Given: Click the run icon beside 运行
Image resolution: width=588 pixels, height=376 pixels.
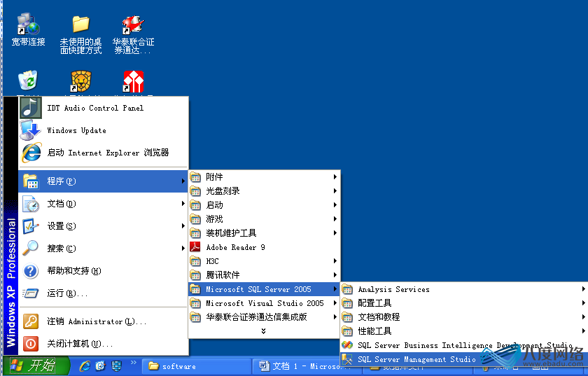Looking at the screenshot, I should pos(31,293).
